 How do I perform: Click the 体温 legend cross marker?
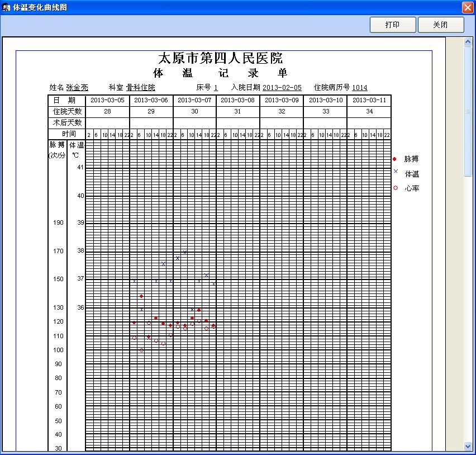(396, 173)
